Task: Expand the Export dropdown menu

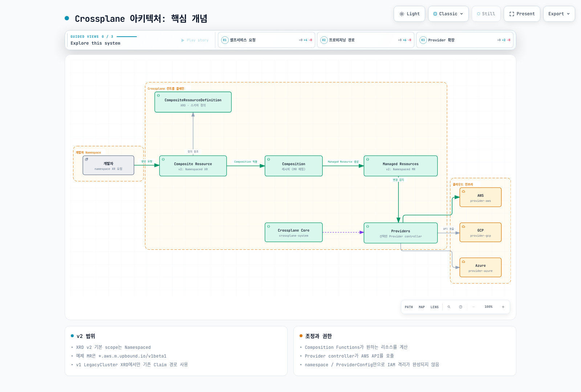Action: point(559,14)
